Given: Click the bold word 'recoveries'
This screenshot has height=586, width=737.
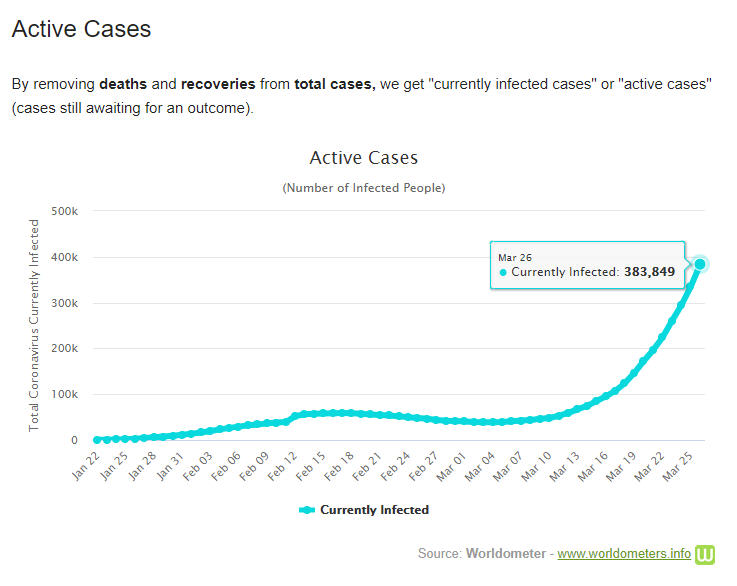Looking at the screenshot, I should tap(218, 85).
